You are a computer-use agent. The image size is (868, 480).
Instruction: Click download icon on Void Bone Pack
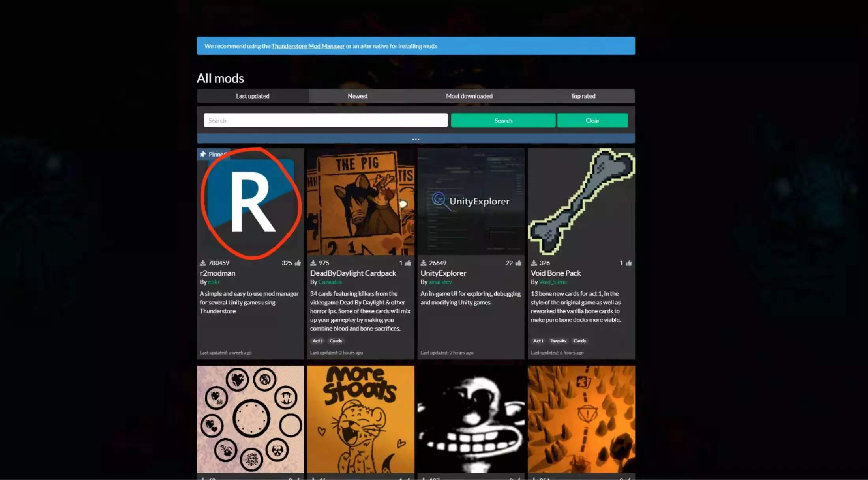pos(534,263)
